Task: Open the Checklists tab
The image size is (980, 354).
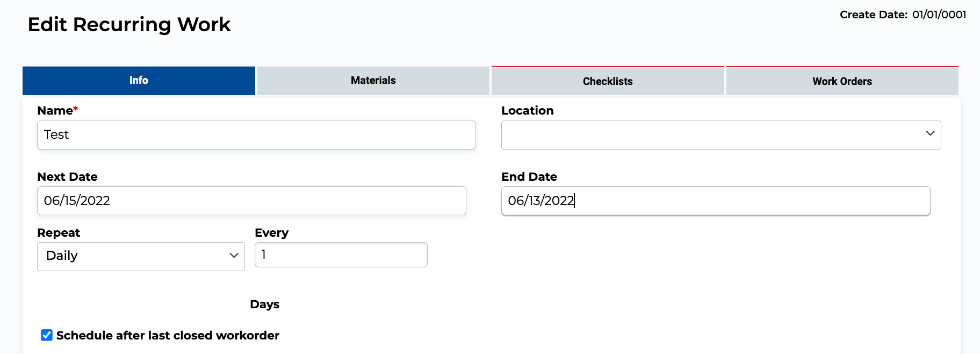Action: pyautogui.click(x=608, y=81)
